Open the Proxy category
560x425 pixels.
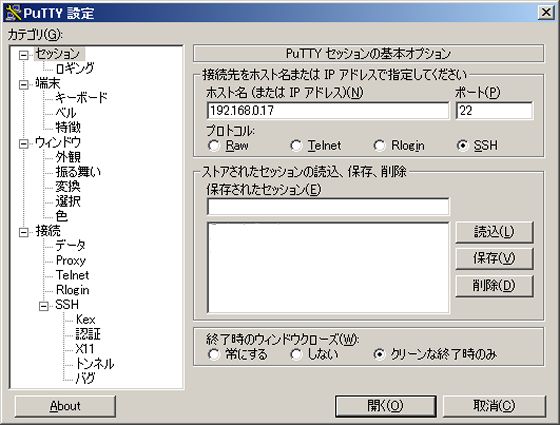(x=71, y=260)
